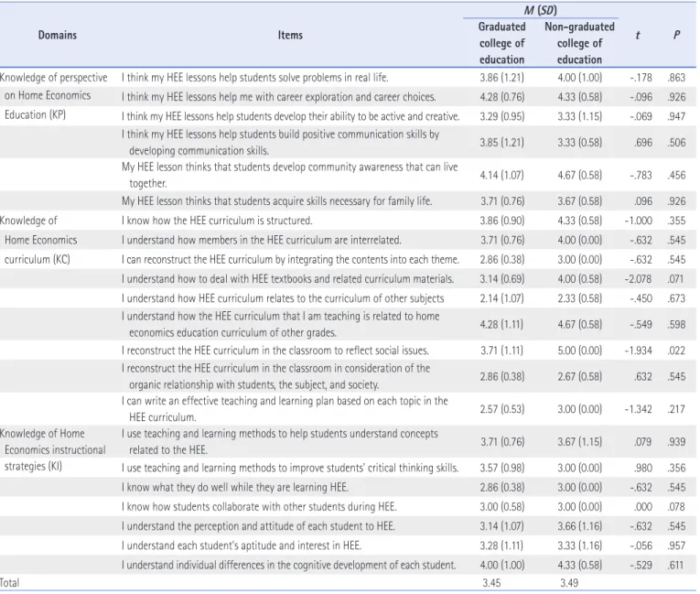Select item about individual differences in cognitive development
The width and height of the screenshot is (700, 594).
point(289,565)
